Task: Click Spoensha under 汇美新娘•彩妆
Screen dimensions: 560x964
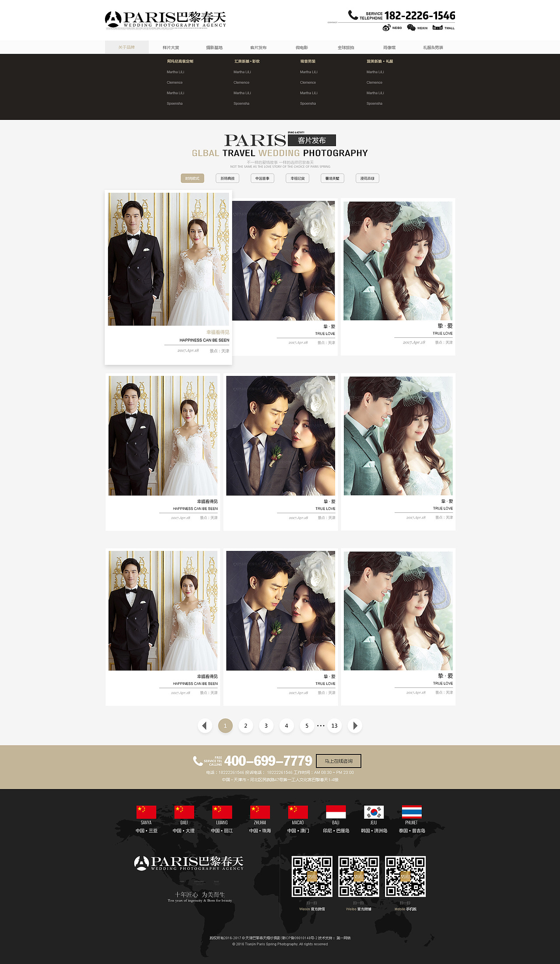Action: click(241, 103)
